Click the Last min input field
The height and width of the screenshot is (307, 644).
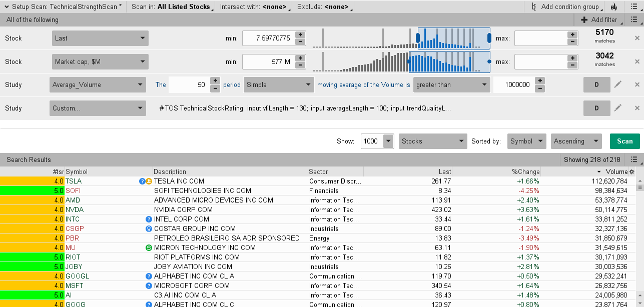(269, 38)
